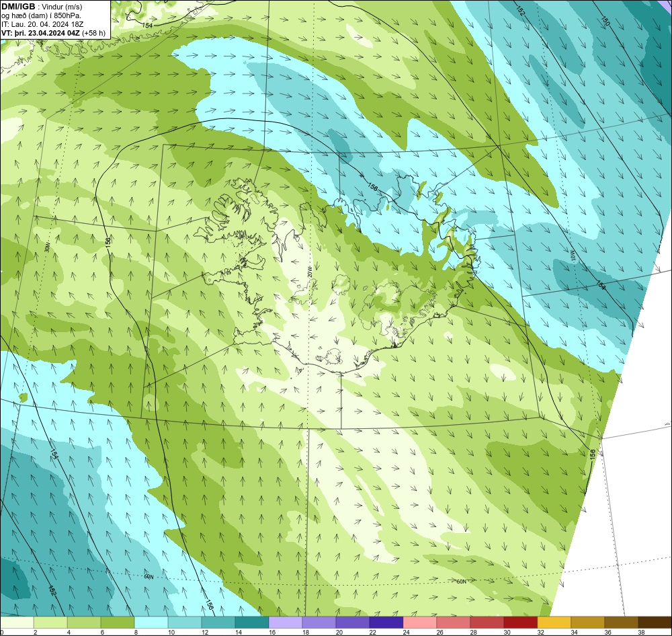Select the legend value '34'
This screenshot has width=672, height=636.
[x=575, y=632]
